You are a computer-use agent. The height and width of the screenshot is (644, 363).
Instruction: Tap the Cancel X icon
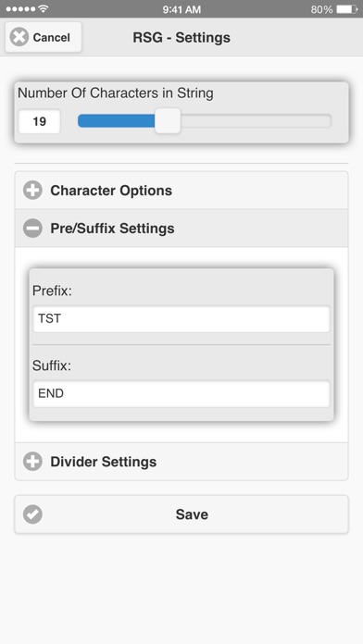19,37
